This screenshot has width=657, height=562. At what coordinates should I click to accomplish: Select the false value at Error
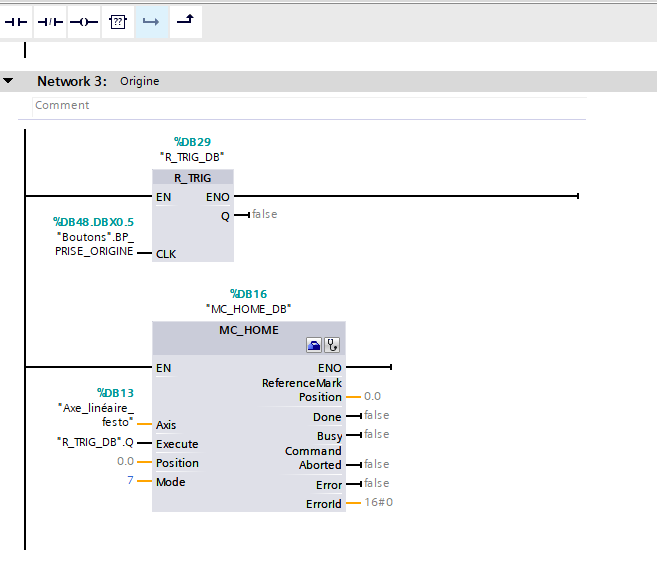[376, 483]
